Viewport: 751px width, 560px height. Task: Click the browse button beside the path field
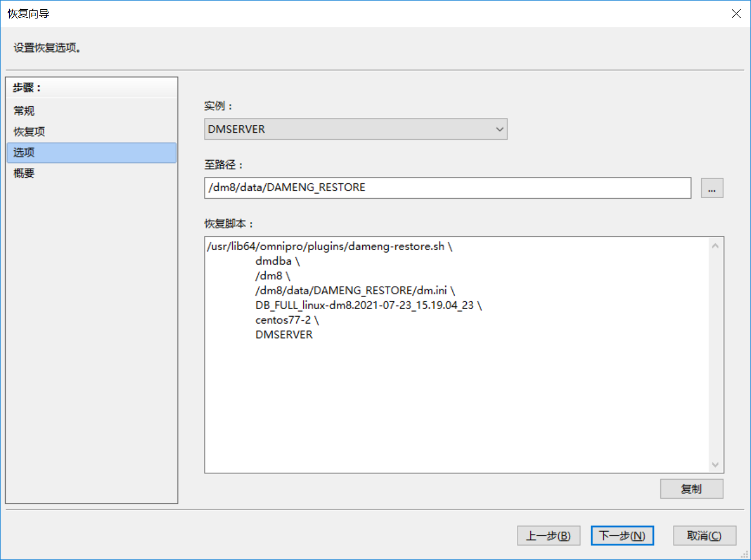pos(712,188)
